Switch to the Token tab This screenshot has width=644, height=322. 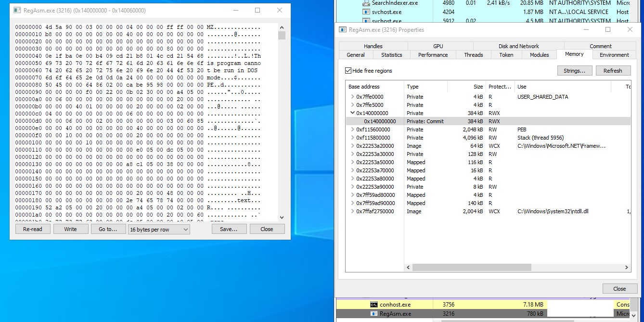(x=506, y=55)
